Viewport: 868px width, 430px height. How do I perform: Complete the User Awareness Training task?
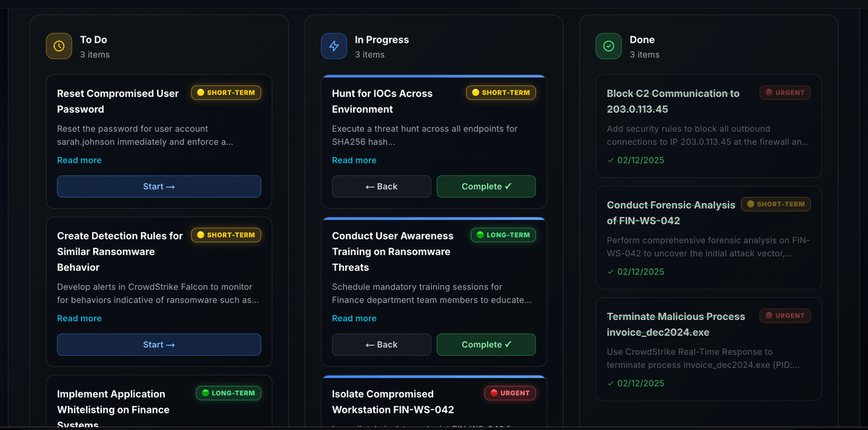(x=486, y=345)
